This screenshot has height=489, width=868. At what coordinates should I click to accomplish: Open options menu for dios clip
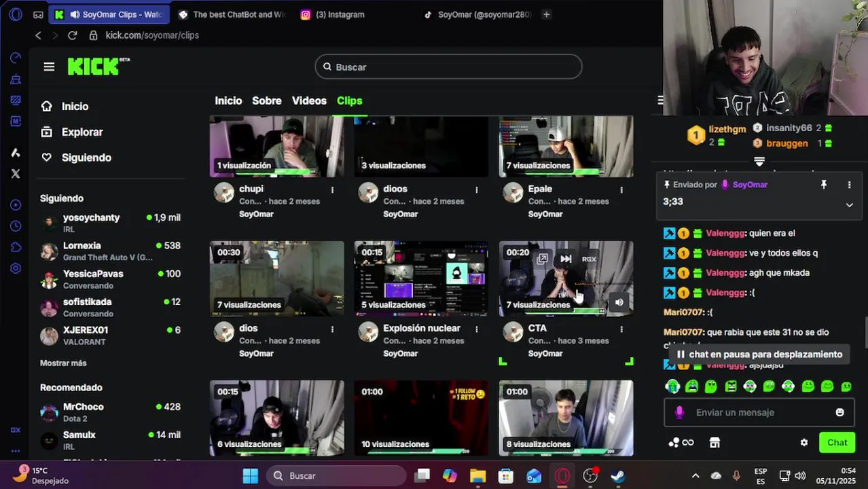332,329
